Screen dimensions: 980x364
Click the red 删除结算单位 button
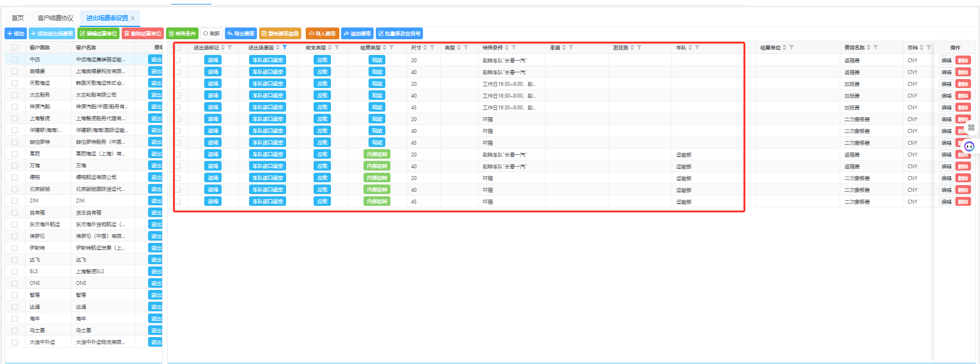(142, 34)
